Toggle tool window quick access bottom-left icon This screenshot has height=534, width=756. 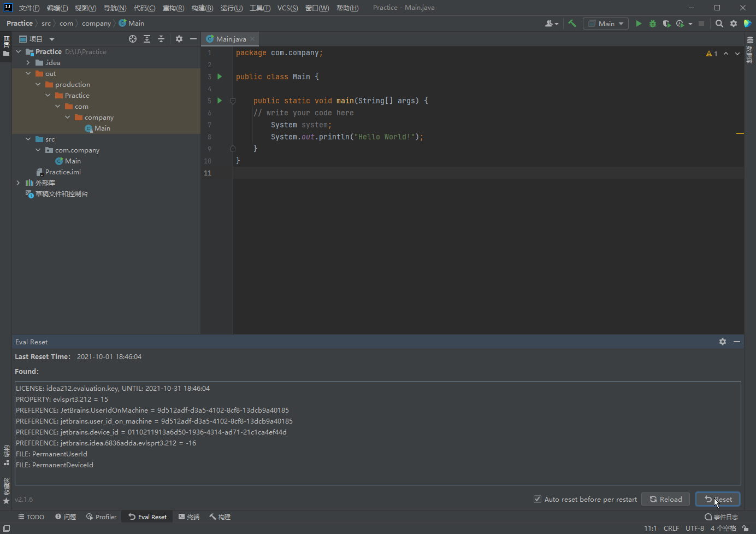(x=7, y=529)
